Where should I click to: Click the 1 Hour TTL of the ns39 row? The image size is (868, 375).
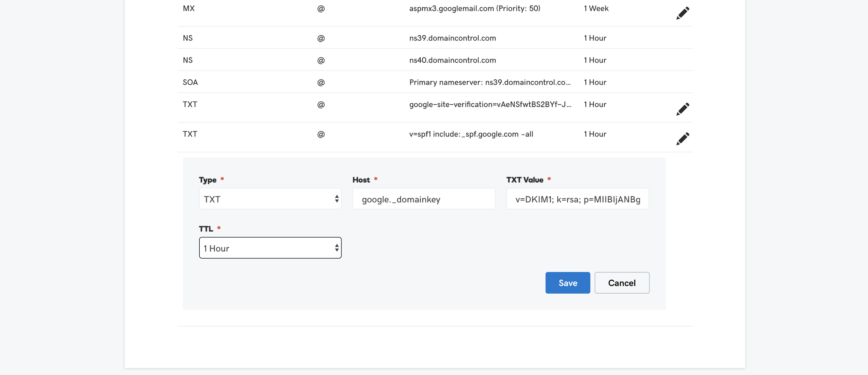coord(595,38)
